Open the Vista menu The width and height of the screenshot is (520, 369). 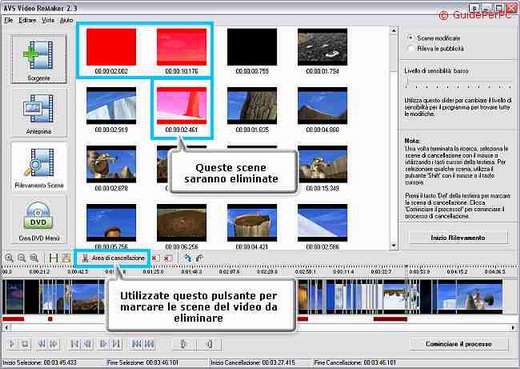coord(48,20)
